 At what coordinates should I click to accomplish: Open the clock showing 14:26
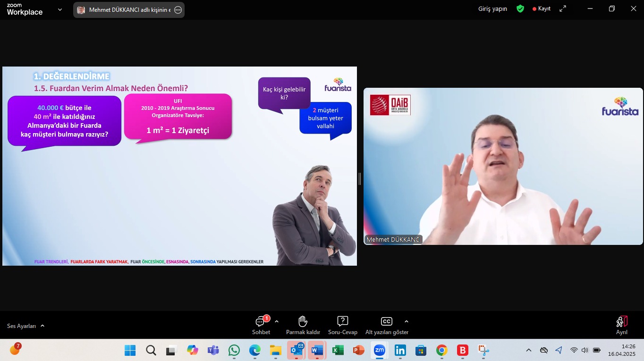coord(621,350)
